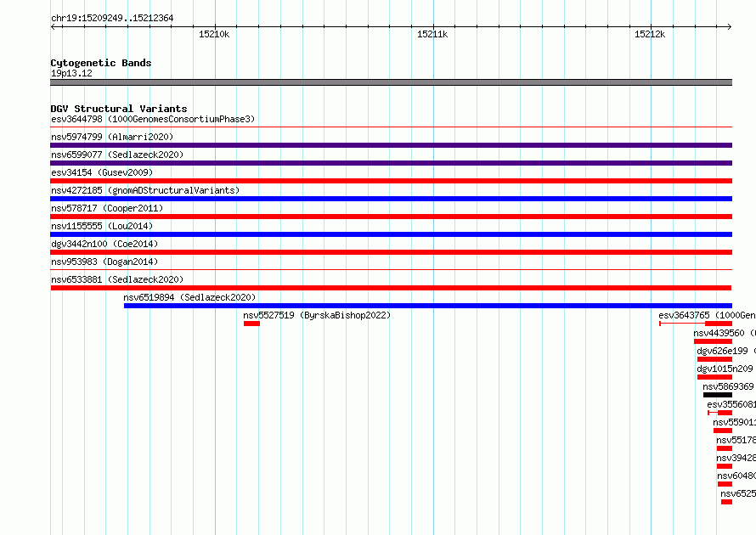Click the 15210k ruler label

(x=214, y=34)
